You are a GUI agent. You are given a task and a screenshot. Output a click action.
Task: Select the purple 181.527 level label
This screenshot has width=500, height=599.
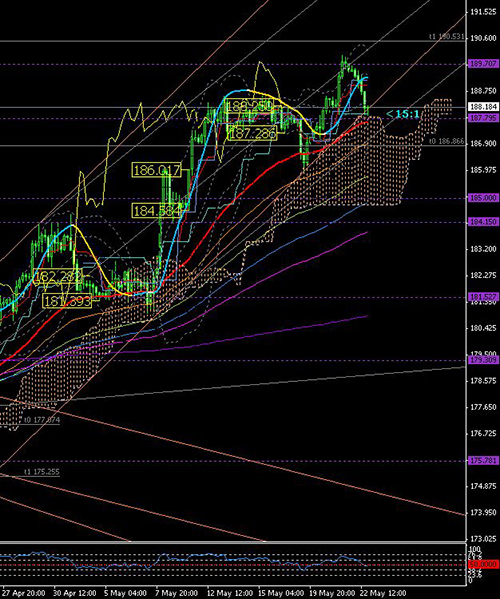point(483,297)
